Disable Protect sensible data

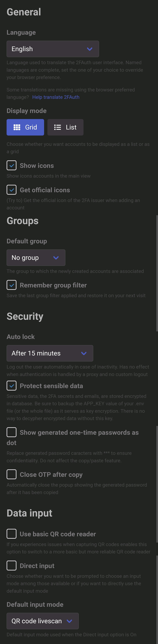12,385
